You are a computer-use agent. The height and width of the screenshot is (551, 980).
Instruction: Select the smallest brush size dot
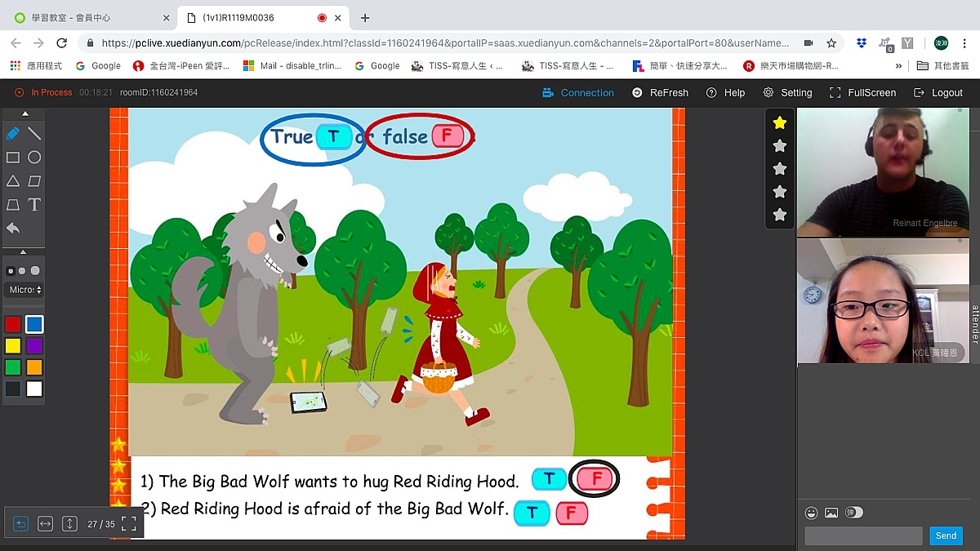pos(11,271)
